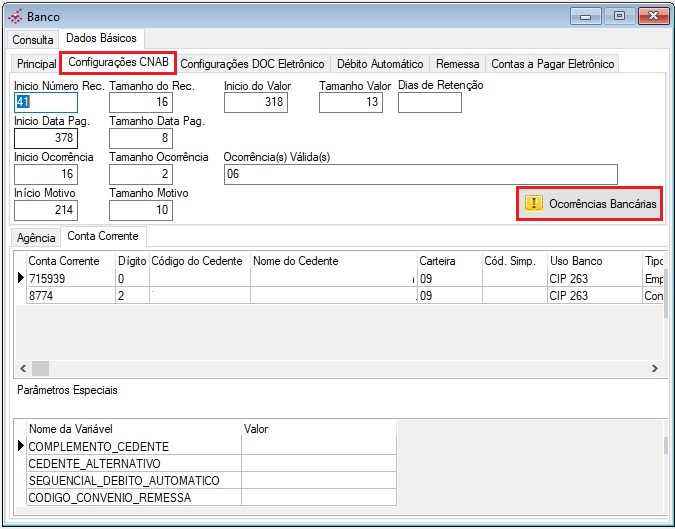The height and width of the screenshot is (529, 675).
Task: Select the Configurações DOC Eletrônico tab
Action: 252,63
